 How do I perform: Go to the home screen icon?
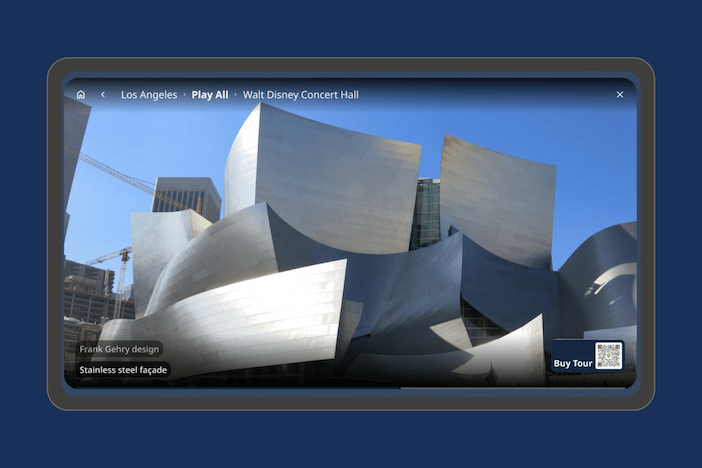pos(81,95)
